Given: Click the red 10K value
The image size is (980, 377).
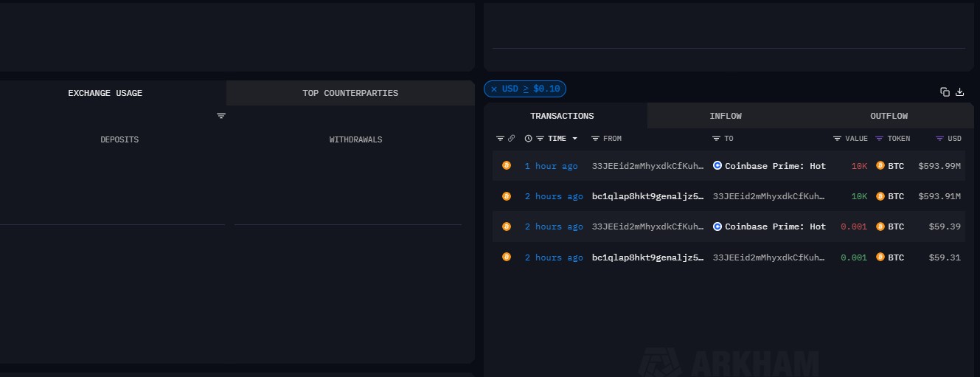Looking at the screenshot, I should pos(859,166).
